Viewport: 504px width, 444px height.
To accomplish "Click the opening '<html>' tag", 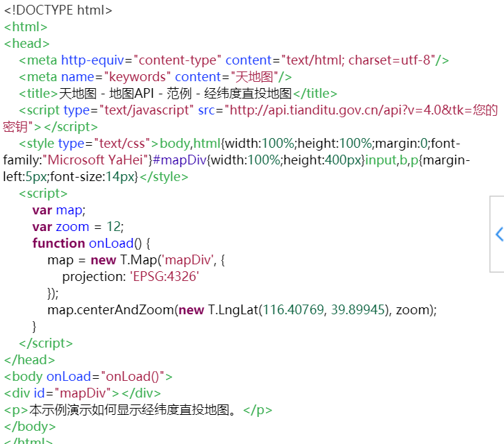I will [26, 27].
